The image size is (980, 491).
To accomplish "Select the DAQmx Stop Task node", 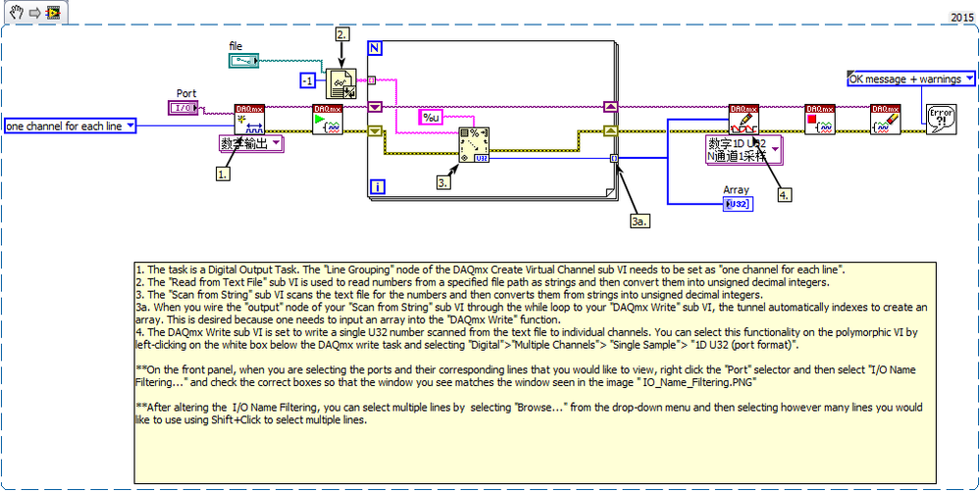I will pyautogui.click(x=820, y=120).
